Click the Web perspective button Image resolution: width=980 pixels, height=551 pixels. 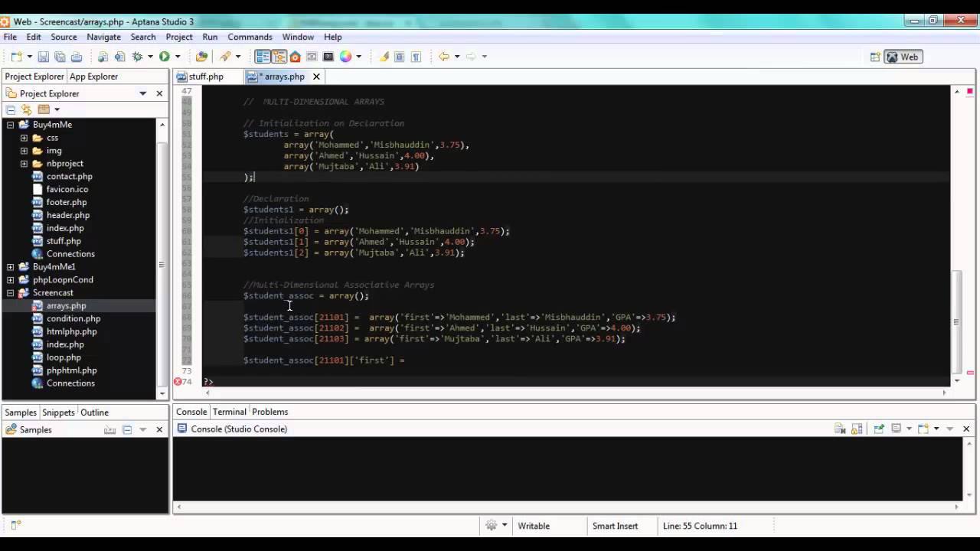click(x=903, y=57)
